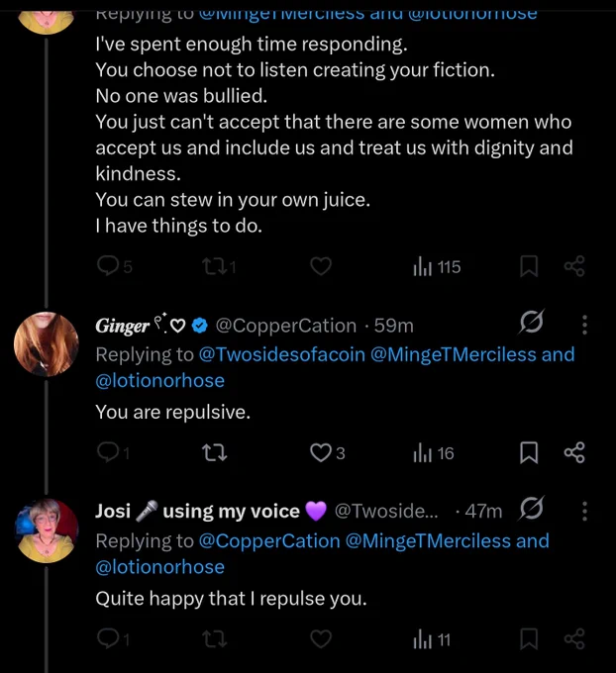Open more options menu on Josi's tweet
The height and width of the screenshot is (673, 616).
click(584, 512)
